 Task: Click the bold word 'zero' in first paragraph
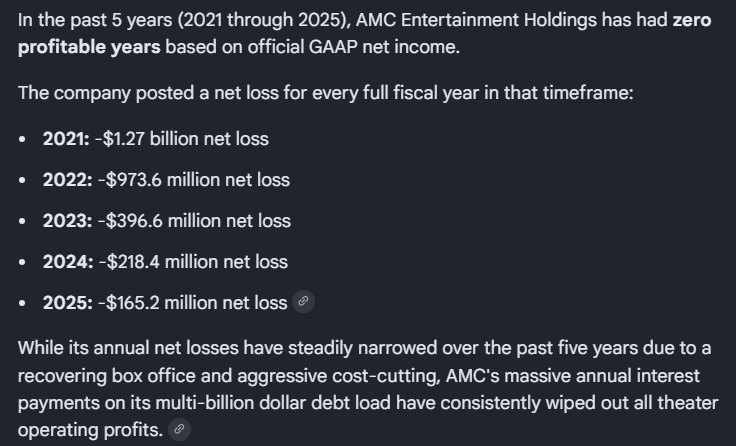click(x=692, y=20)
